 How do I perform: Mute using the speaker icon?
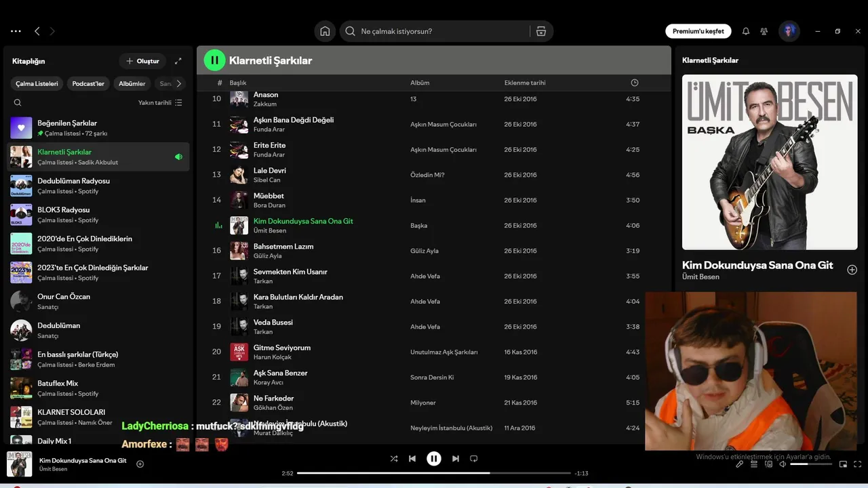click(x=783, y=464)
